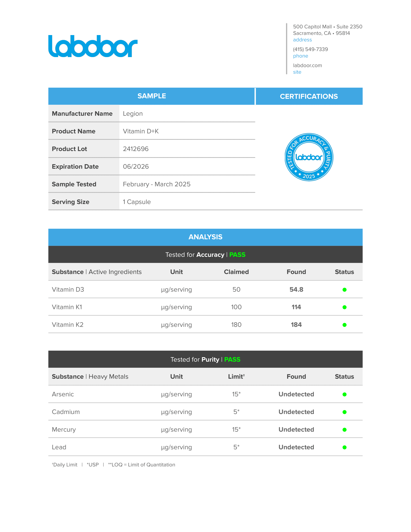
Task: Click the 'Lead' row name
Action: point(59,447)
